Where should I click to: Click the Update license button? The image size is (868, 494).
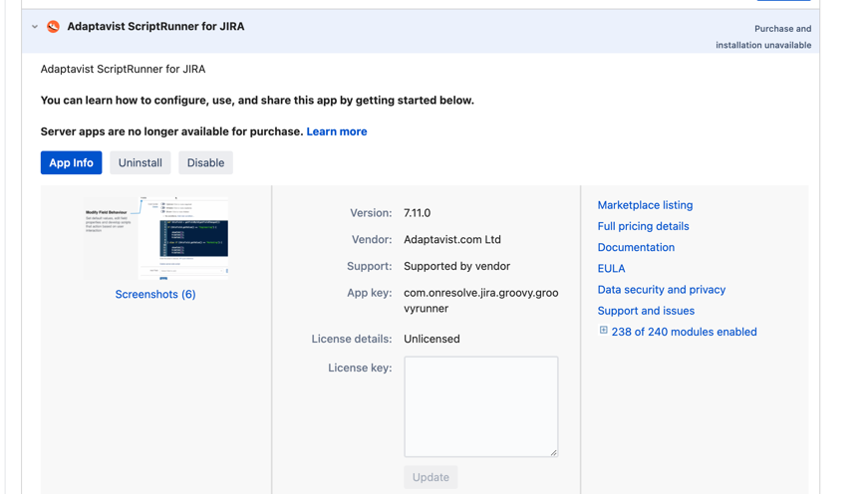(431, 477)
